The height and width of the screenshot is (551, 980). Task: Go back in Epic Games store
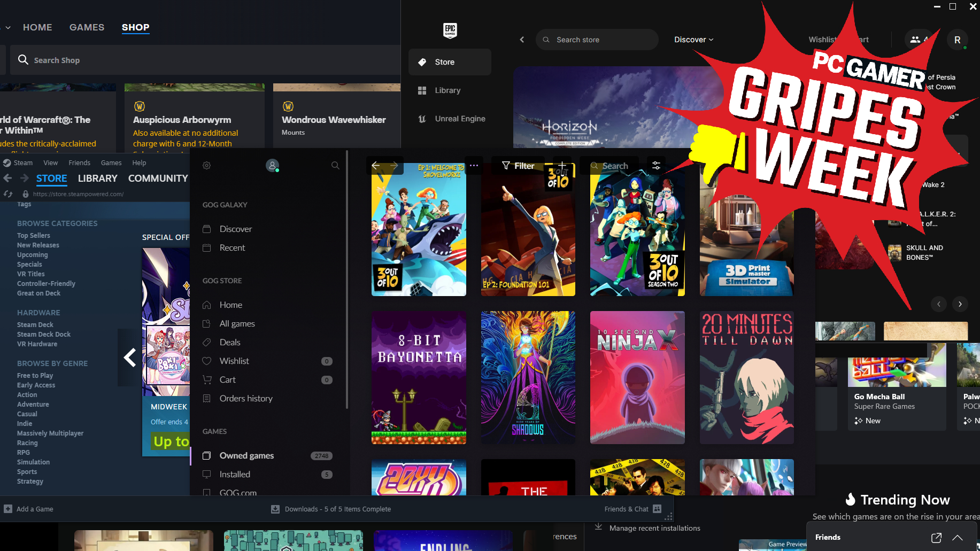click(x=522, y=40)
